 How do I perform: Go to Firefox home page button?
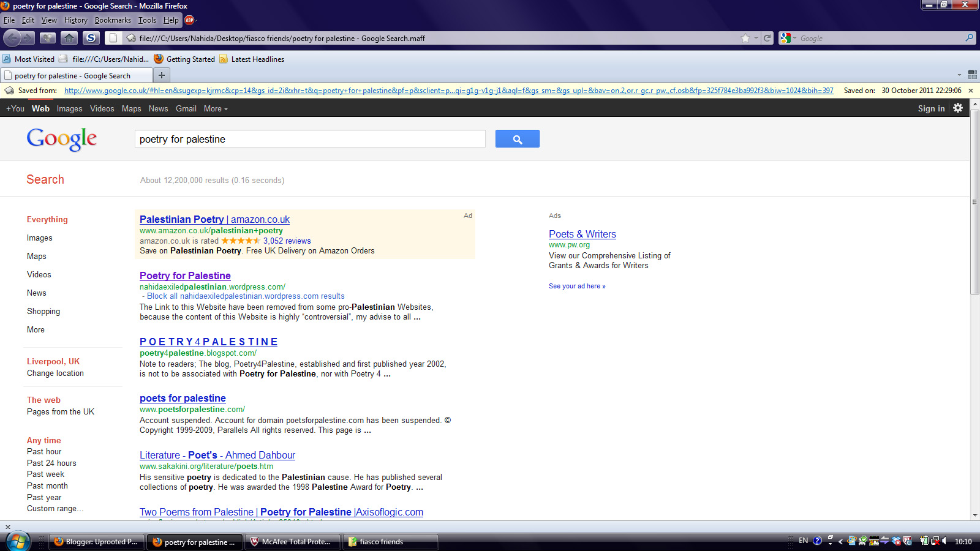(69, 38)
